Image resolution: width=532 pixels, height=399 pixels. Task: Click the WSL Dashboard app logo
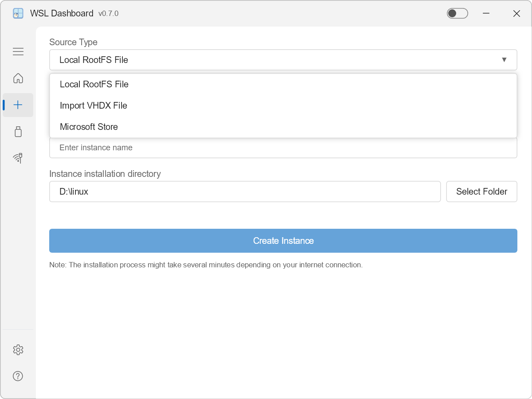pos(18,13)
